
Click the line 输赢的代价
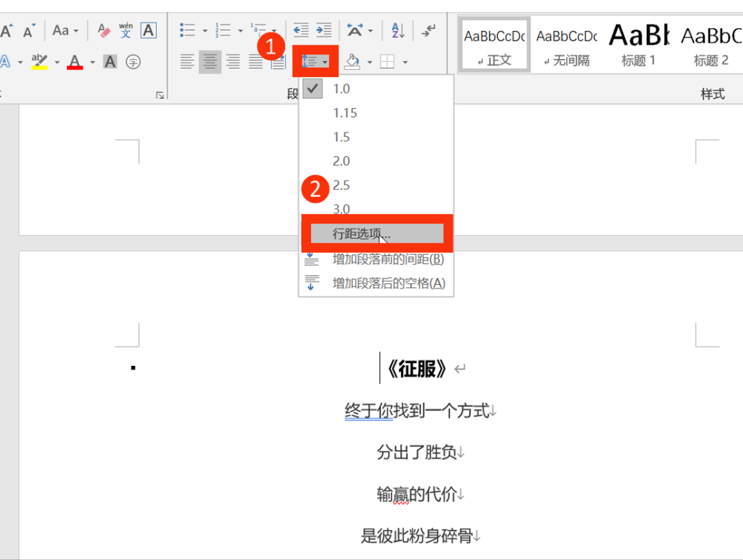coord(416,494)
